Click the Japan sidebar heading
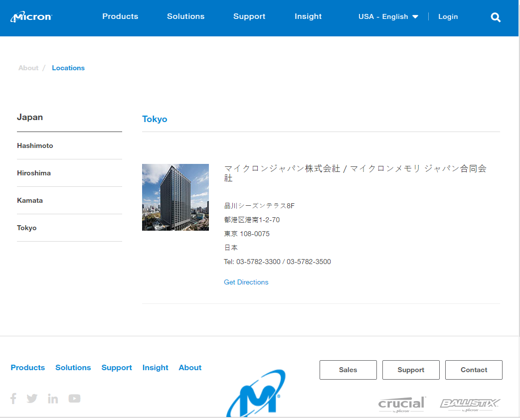The image size is (520, 420). point(30,117)
